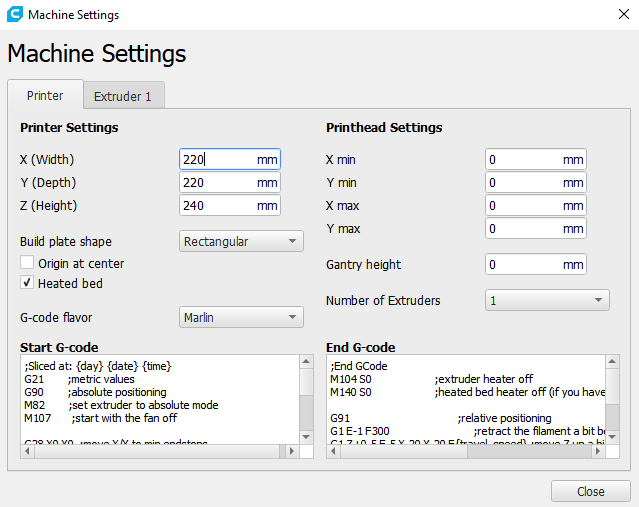Expand the G-code flavor dropdown
This screenshot has width=639, height=507.
(x=241, y=318)
